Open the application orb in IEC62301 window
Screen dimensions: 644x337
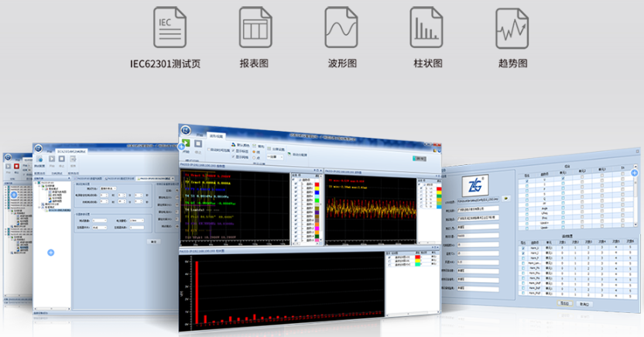coord(39,149)
